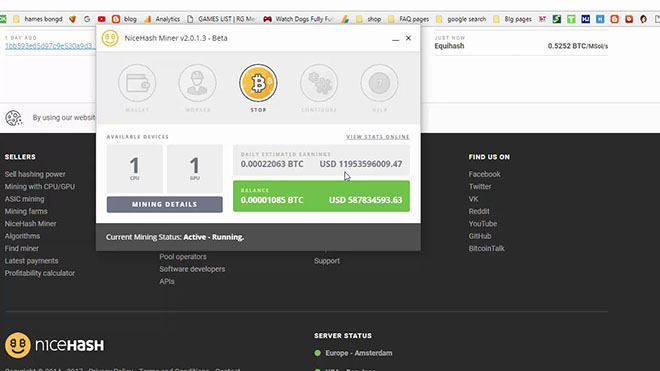Open APIs footer link
Image resolution: width=660 pixels, height=371 pixels.
167,281
